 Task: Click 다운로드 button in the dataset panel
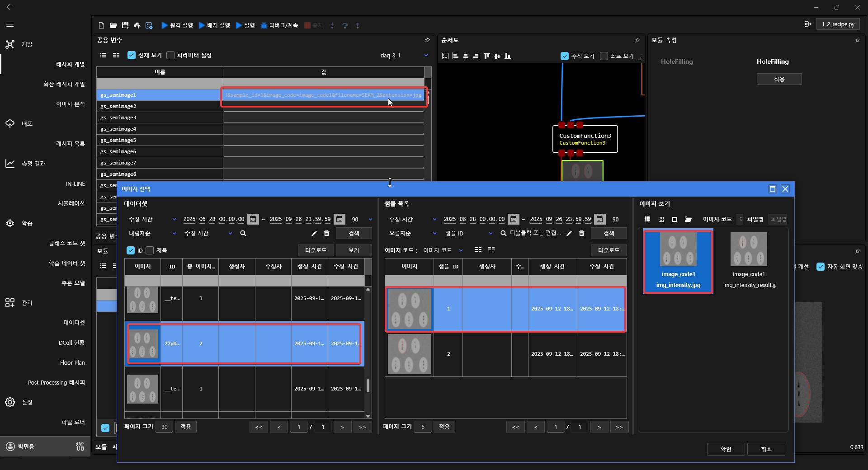(316, 250)
